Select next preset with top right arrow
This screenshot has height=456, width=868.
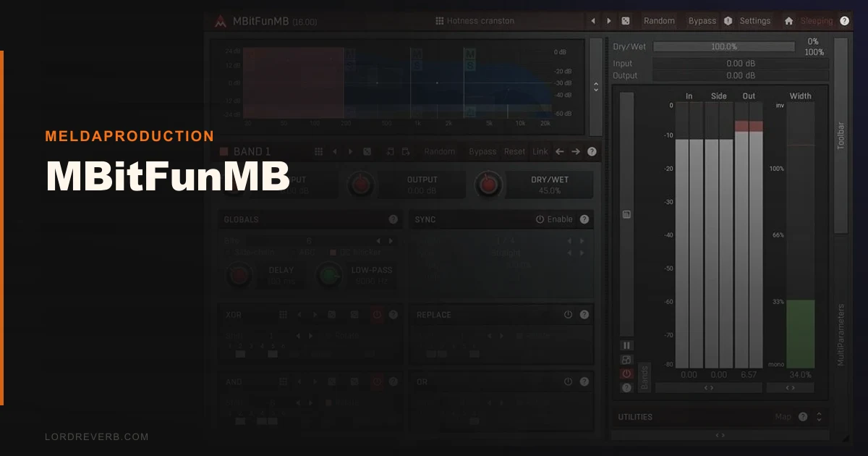[x=609, y=21]
